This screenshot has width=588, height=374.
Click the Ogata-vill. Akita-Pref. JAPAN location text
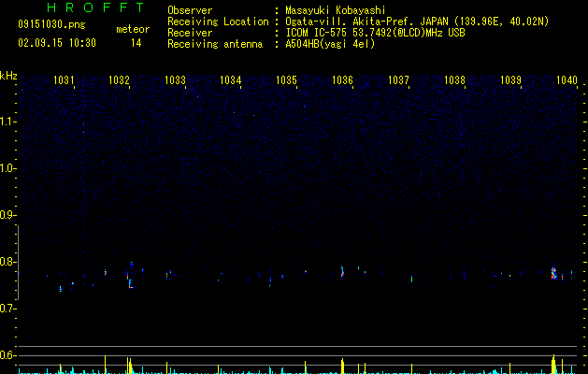pos(417,22)
